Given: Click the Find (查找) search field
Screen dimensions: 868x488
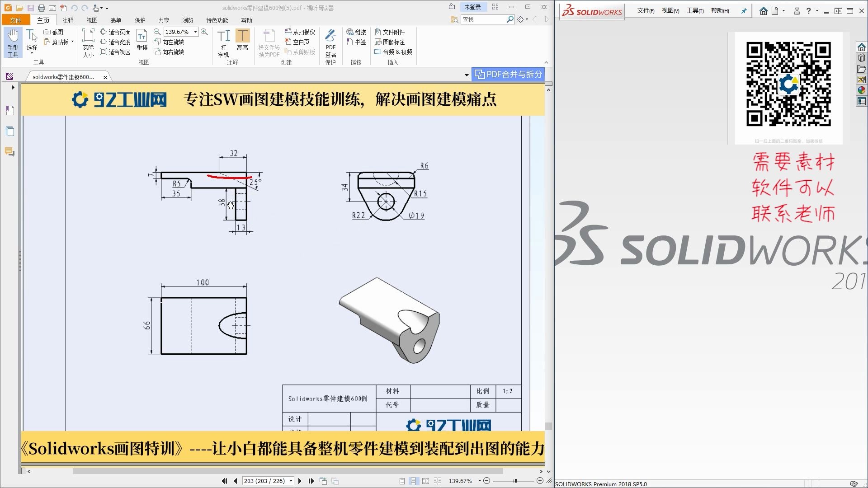Looking at the screenshot, I should 484,19.
